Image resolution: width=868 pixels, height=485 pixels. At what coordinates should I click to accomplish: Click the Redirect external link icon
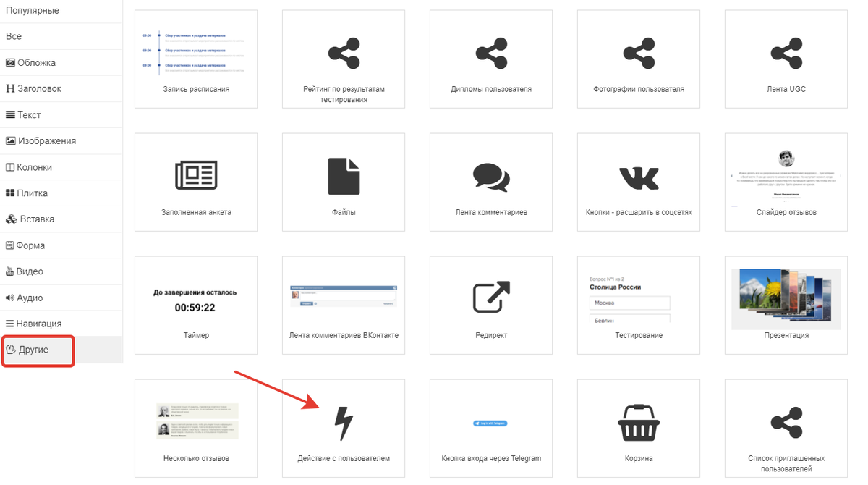tap(491, 298)
